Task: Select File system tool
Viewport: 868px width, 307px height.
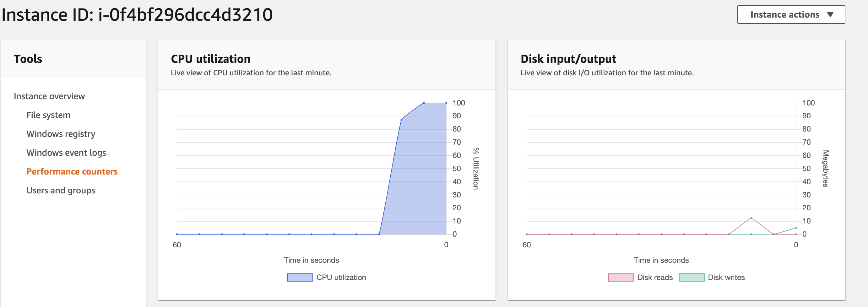Action: 48,115
